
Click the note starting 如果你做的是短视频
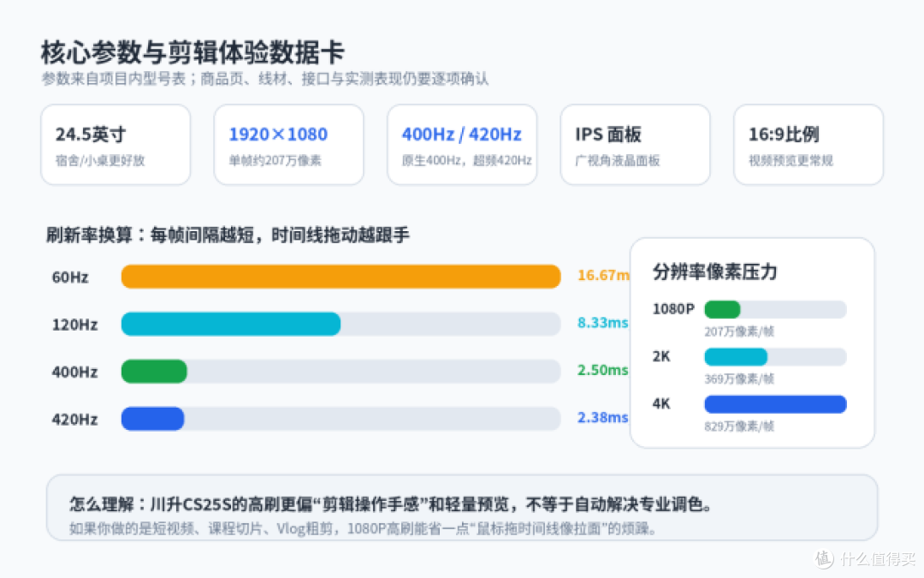pyautogui.click(x=363, y=527)
